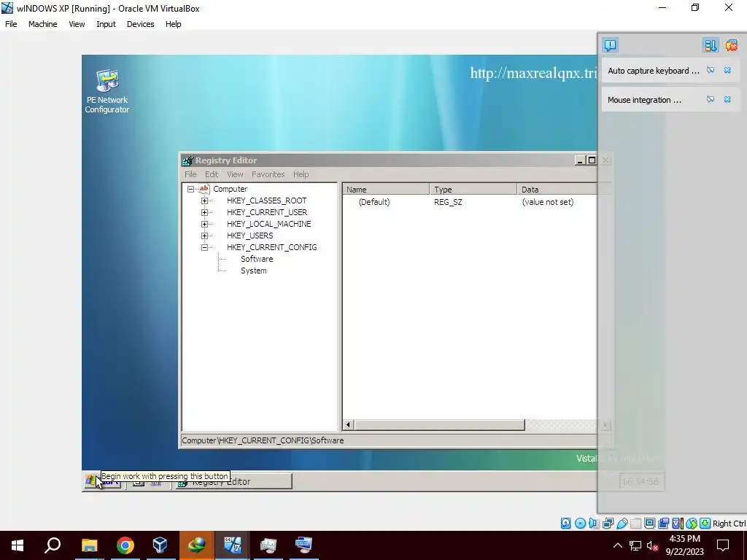The width and height of the screenshot is (747, 560).
Task: Open the VirtualBox File menu
Action: (11, 24)
